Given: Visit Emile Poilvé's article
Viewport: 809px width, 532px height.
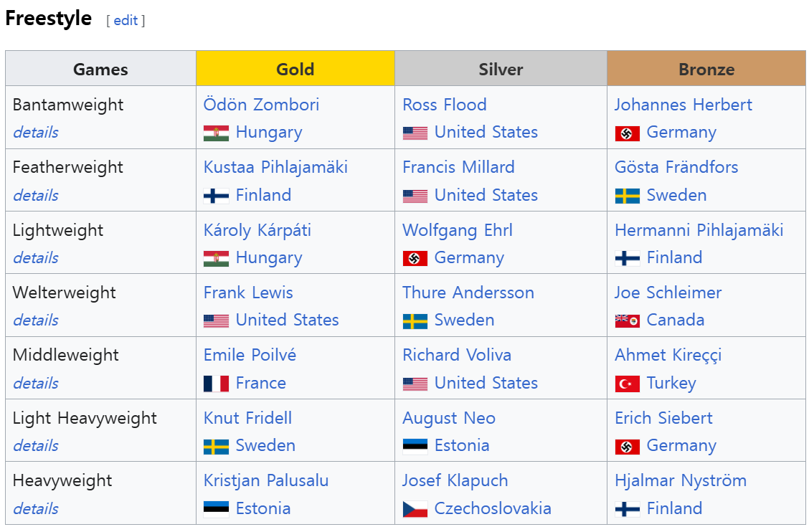Looking at the screenshot, I should [250, 355].
